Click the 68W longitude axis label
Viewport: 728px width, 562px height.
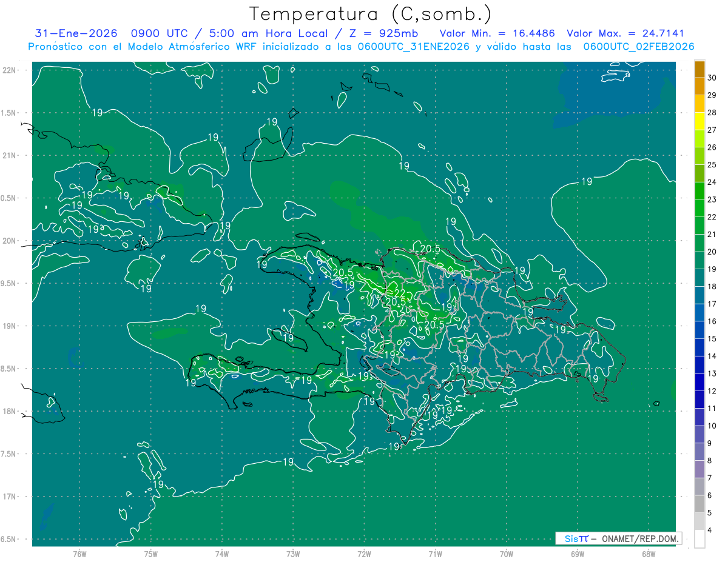pyautogui.click(x=648, y=554)
